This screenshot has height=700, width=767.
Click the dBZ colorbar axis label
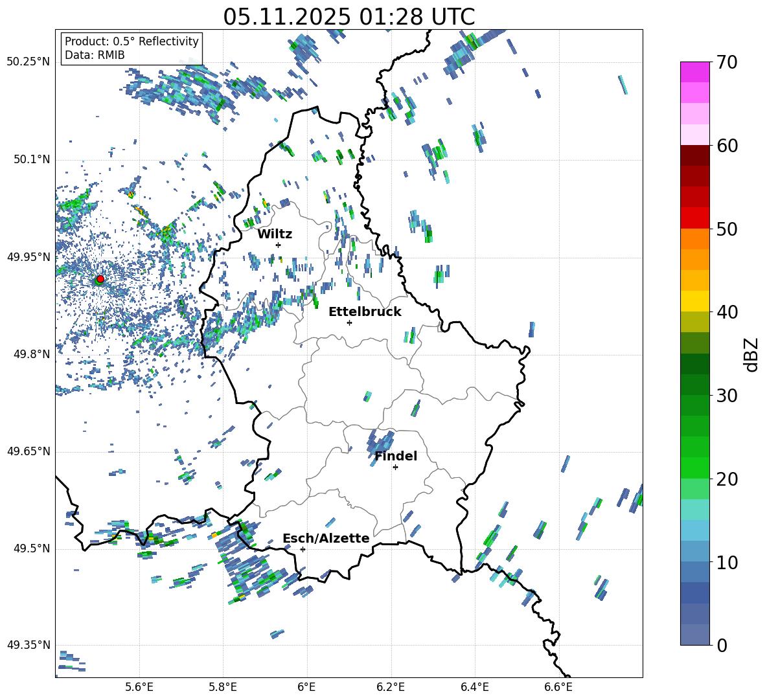(x=751, y=354)
